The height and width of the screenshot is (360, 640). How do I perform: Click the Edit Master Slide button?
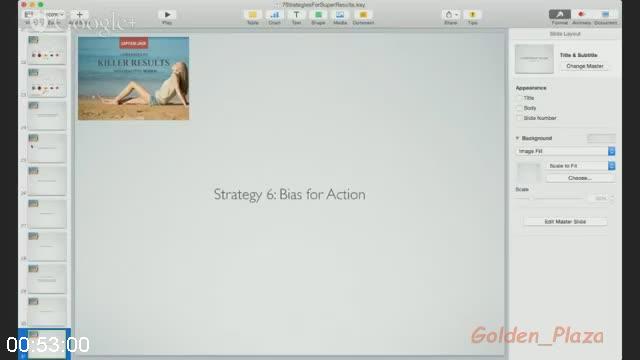point(565,222)
